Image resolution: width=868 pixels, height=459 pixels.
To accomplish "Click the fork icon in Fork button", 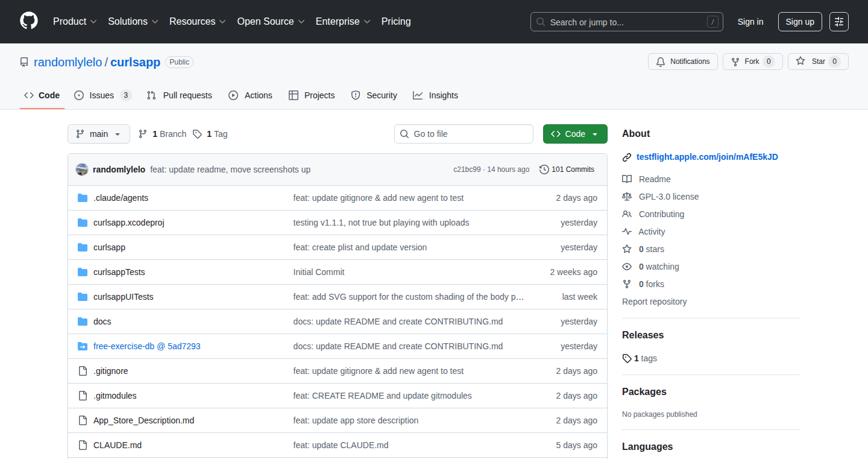I will pos(735,62).
